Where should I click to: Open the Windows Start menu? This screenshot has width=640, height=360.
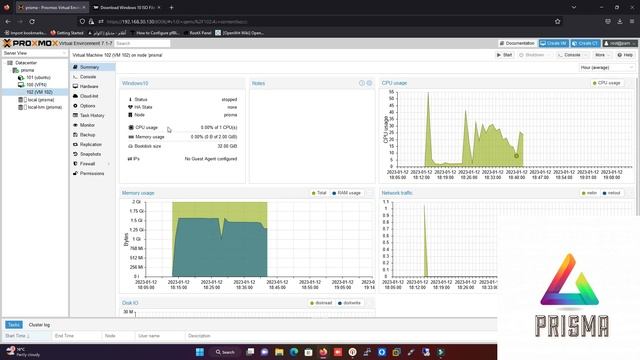click(200, 352)
